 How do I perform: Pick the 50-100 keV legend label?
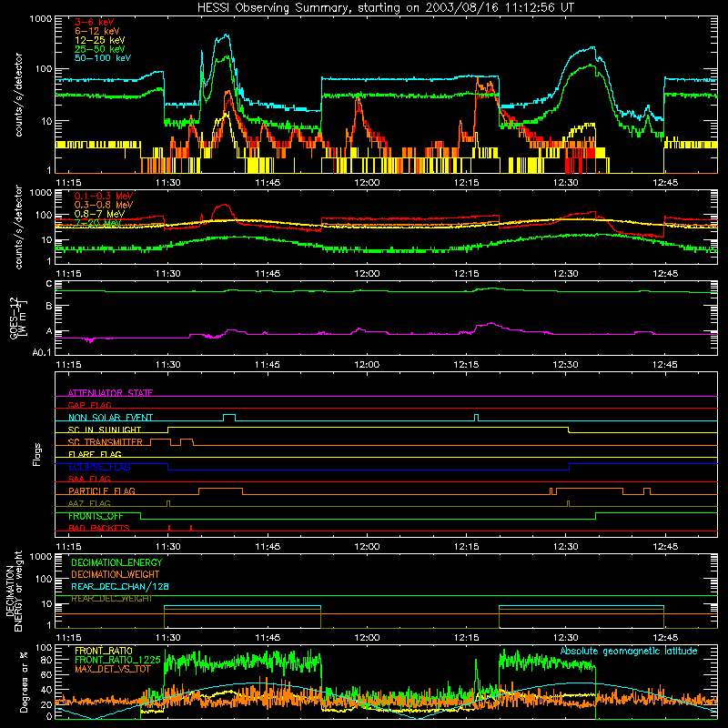tap(103, 58)
